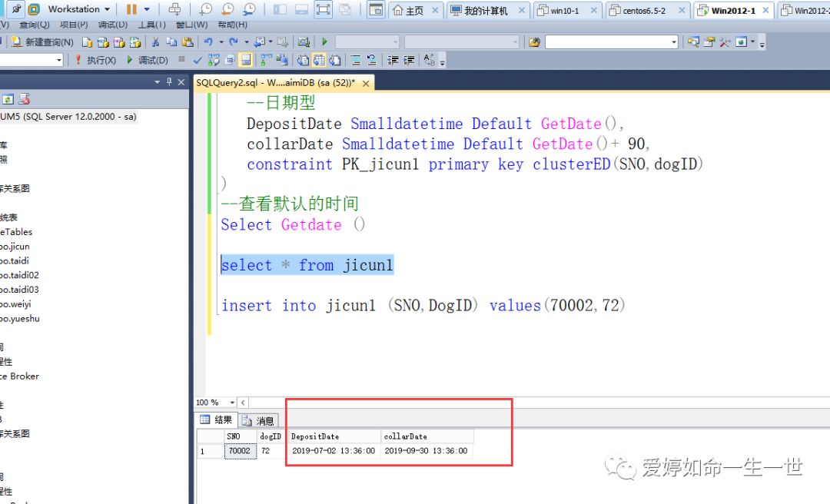Undo the last edit
This screenshot has width=830, height=504.
(x=208, y=41)
